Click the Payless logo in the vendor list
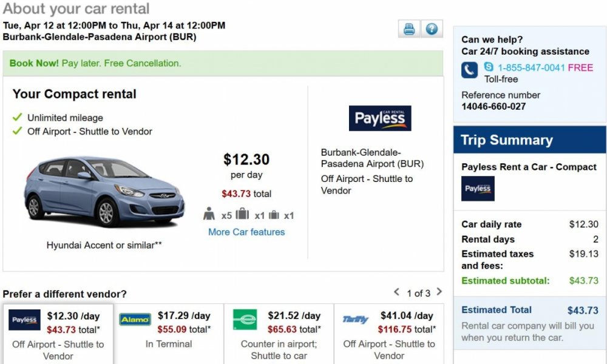607x364 pixels. 24,319
